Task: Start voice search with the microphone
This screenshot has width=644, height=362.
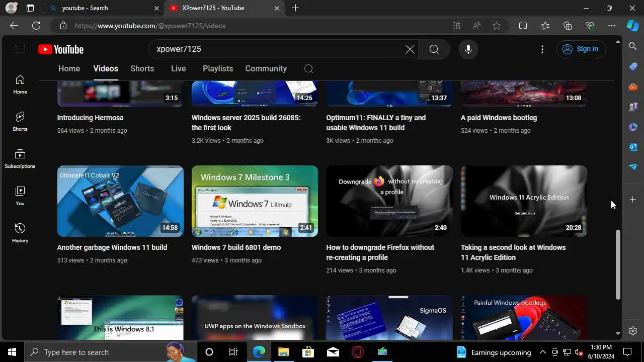Action: point(468,49)
